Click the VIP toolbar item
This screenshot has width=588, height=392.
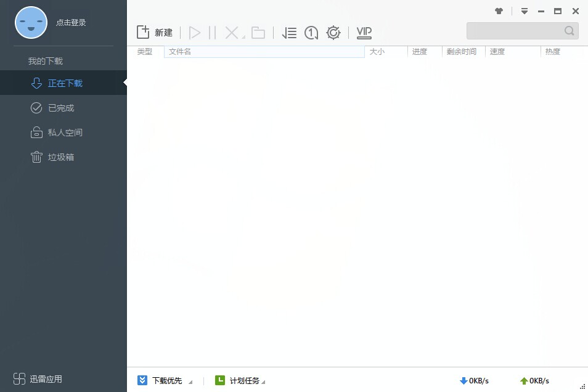click(x=364, y=33)
